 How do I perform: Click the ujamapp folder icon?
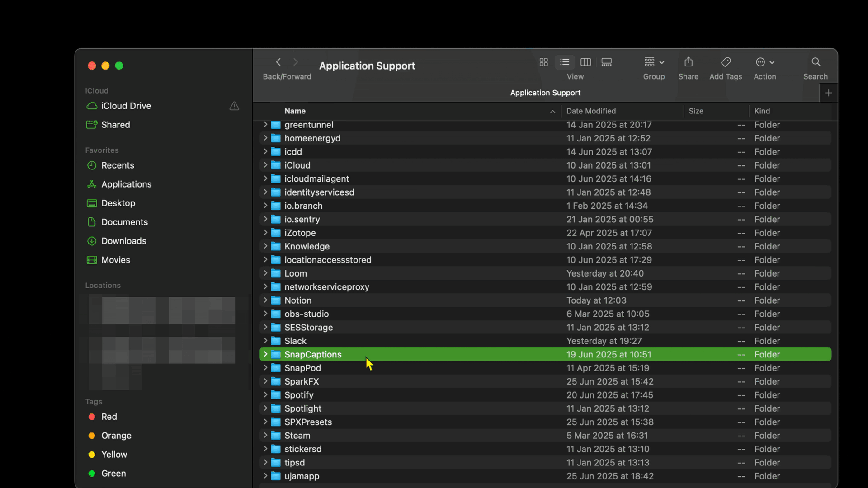[x=276, y=476]
